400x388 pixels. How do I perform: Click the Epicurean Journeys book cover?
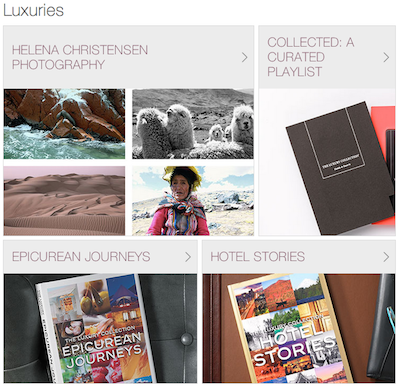coord(95,328)
